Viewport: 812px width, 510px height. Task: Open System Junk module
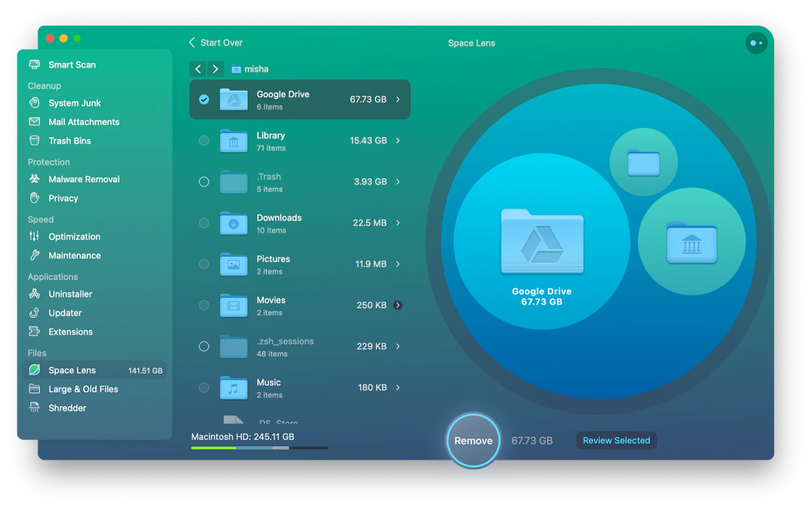click(x=95, y=103)
